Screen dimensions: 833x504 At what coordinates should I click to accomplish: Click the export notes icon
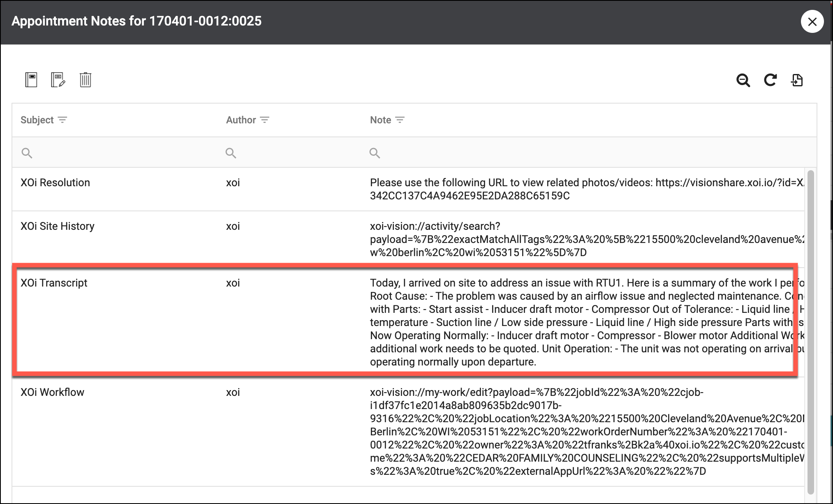[797, 80]
